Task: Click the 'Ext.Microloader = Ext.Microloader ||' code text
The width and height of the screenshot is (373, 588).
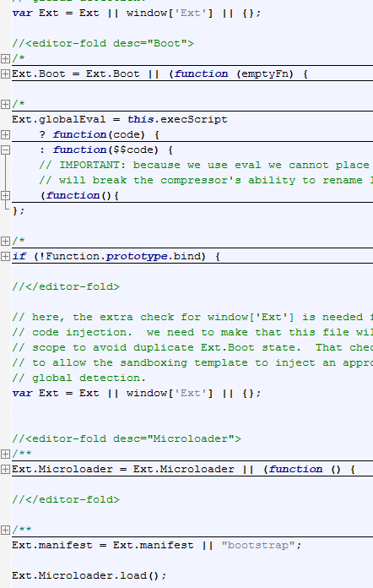Action: (133, 469)
